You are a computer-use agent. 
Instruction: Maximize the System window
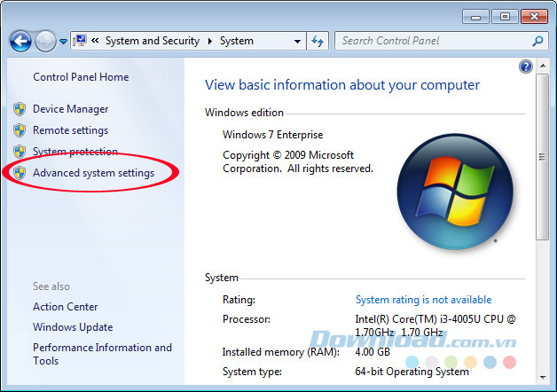click(505, 17)
